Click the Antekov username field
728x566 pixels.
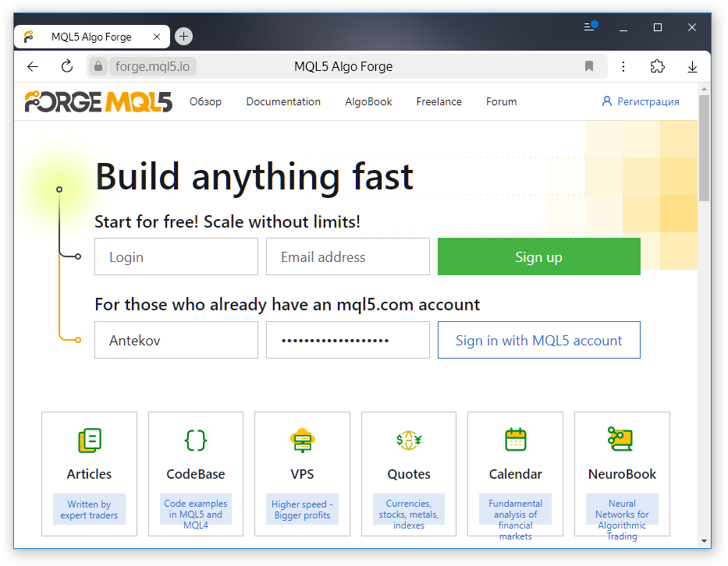coord(176,340)
